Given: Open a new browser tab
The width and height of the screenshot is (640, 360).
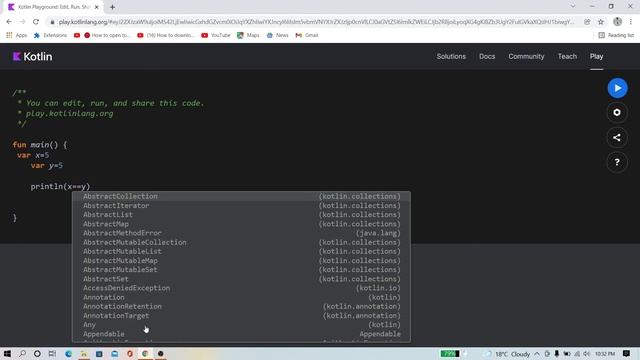Looking at the screenshot, I should coord(112,7).
